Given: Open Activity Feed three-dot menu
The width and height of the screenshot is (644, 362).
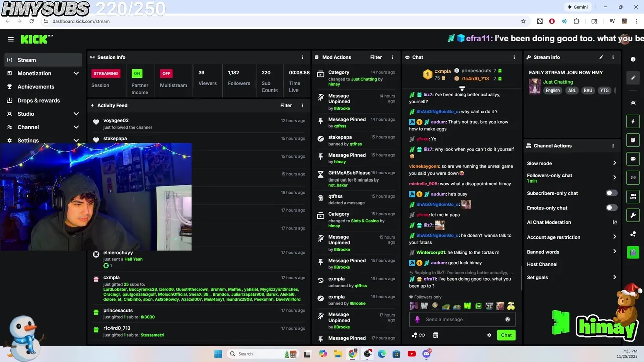Looking at the screenshot, I should [302, 105].
